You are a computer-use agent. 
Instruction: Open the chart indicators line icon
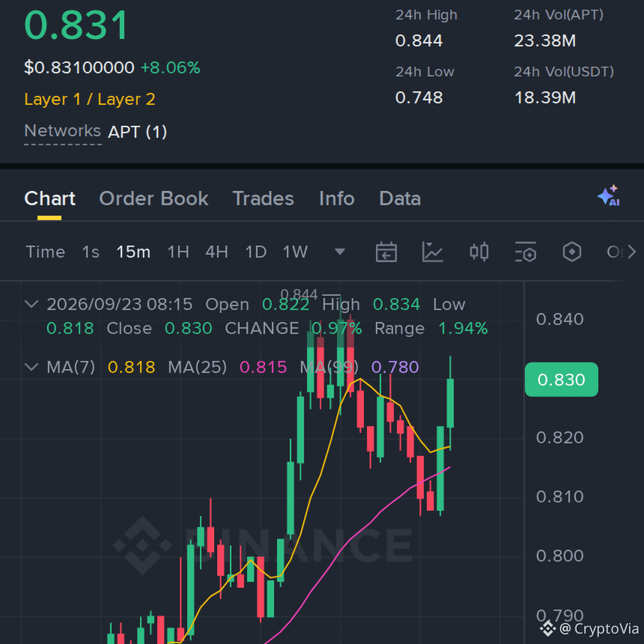(432, 252)
